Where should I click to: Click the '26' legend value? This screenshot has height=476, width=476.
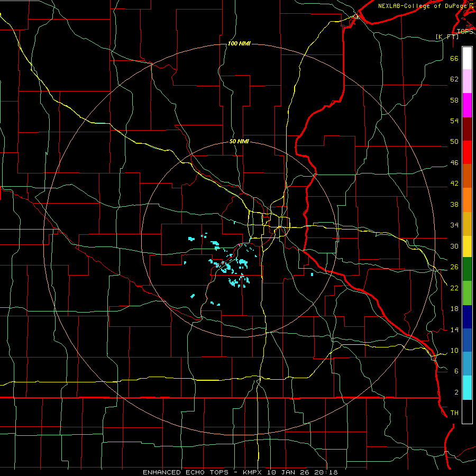pyautogui.click(x=454, y=267)
